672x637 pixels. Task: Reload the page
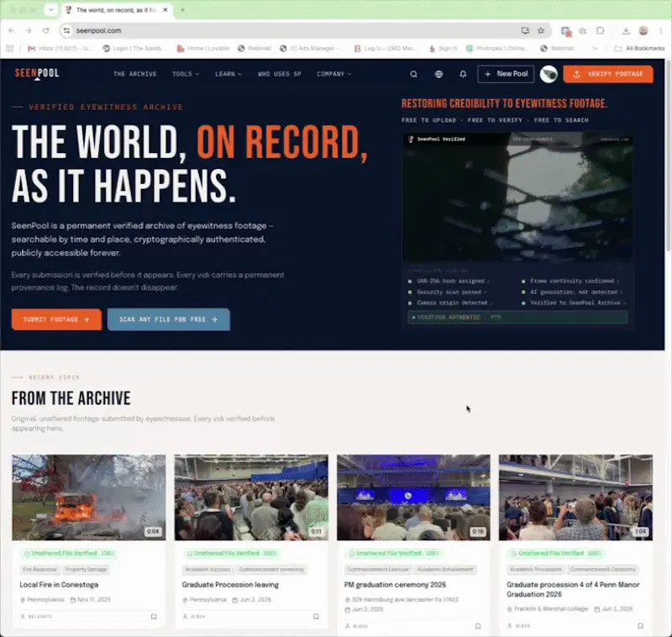[46, 30]
